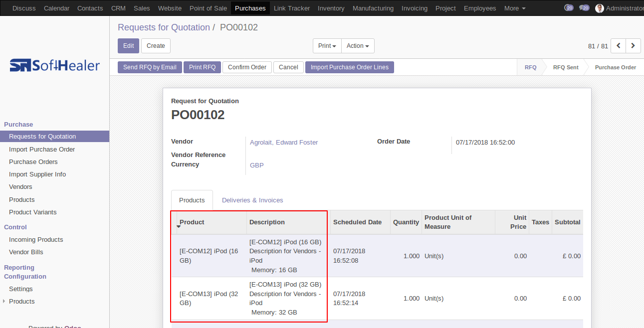Screen dimensions: 644x328
Task: Click the 81 / 81 pager counter
Action: click(598, 46)
